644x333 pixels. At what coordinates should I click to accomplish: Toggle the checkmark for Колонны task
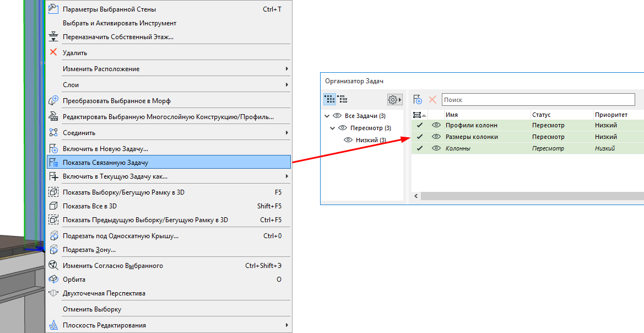coord(419,148)
